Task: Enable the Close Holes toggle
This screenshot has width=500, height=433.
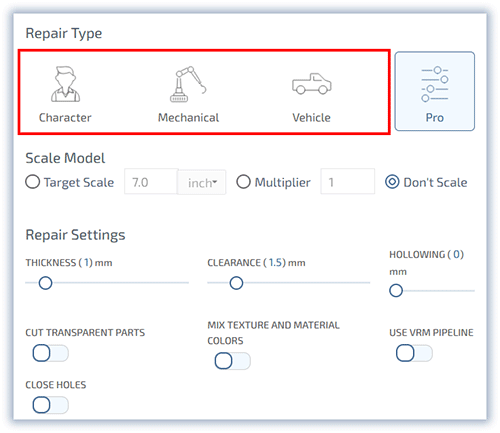Action: click(51, 405)
